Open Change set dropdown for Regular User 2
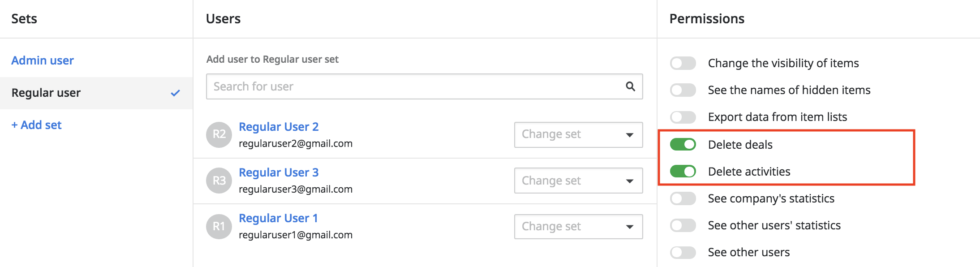The width and height of the screenshot is (980, 267). click(578, 134)
